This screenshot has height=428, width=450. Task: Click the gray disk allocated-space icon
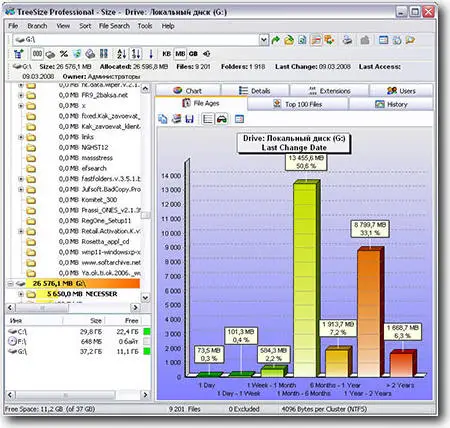point(50,54)
